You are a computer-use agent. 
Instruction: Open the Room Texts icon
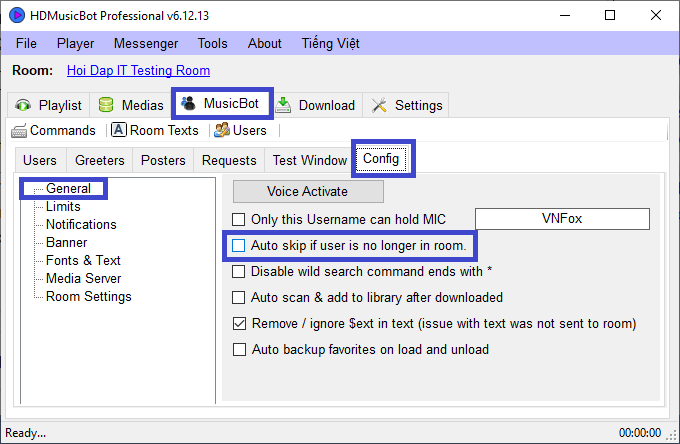(x=118, y=130)
